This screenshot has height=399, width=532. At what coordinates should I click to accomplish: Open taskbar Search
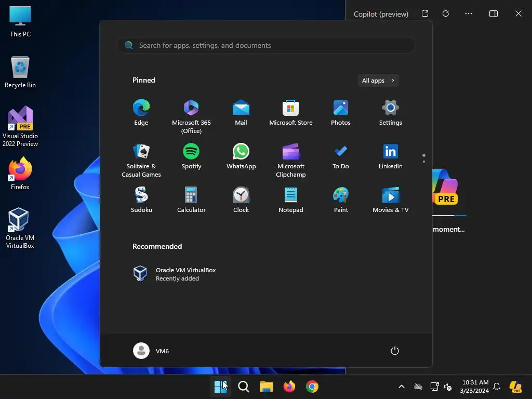(x=243, y=387)
